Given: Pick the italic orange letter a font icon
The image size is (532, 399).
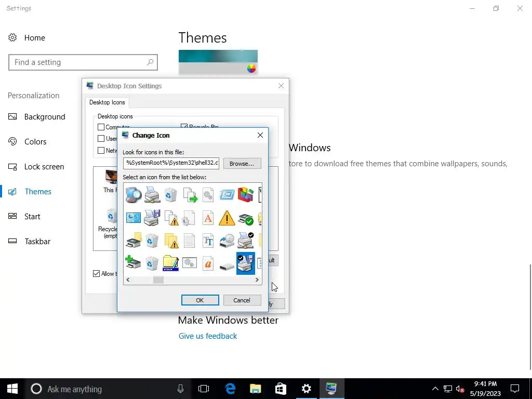Looking at the screenshot, I should (208, 263).
